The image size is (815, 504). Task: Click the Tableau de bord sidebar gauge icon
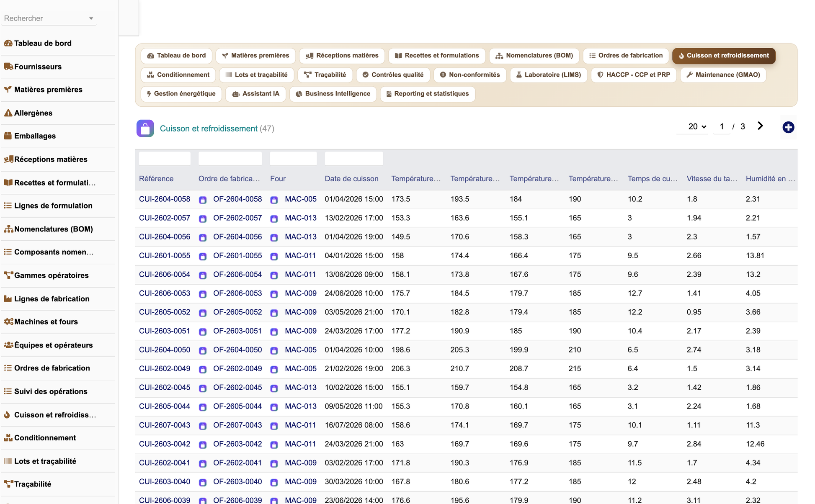coord(8,43)
